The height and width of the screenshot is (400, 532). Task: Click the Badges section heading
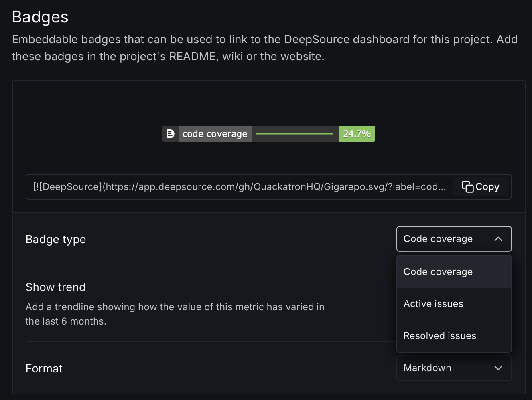tap(40, 17)
